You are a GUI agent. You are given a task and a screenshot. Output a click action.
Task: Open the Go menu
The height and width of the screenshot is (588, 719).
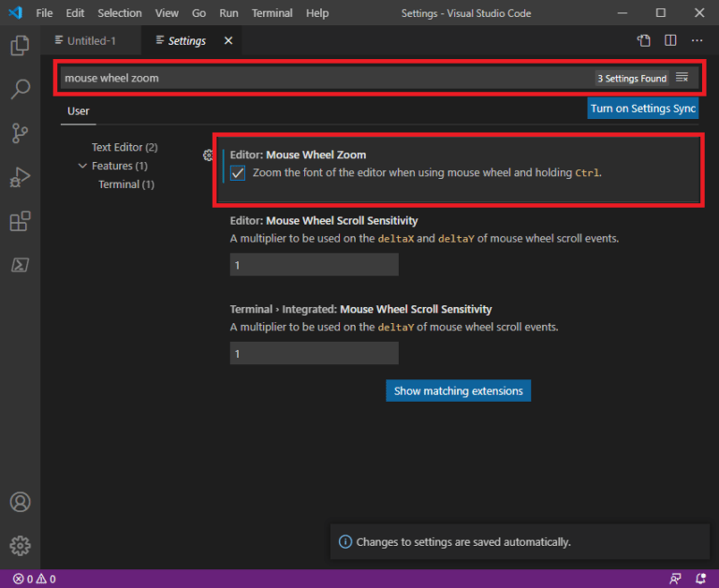pos(198,13)
